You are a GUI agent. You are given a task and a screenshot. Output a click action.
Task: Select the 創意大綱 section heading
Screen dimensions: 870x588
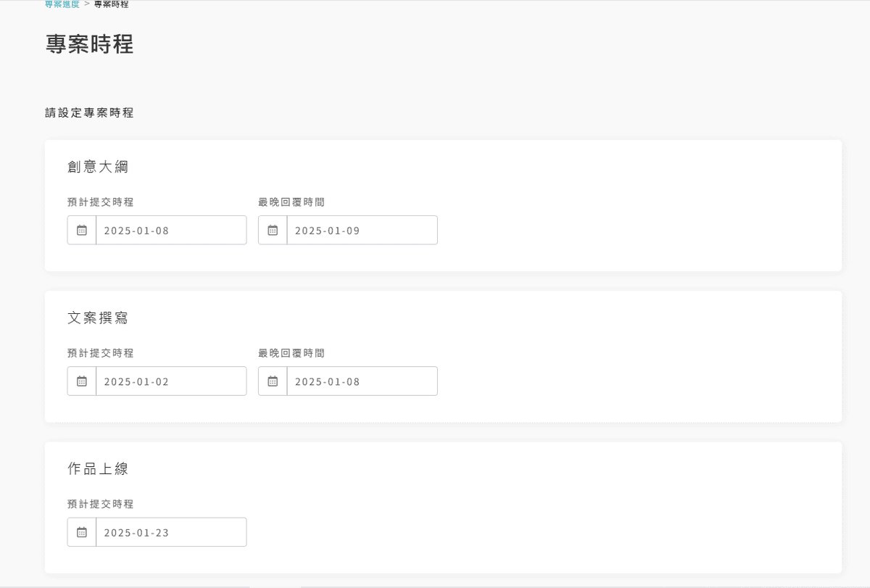(x=98, y=167)
